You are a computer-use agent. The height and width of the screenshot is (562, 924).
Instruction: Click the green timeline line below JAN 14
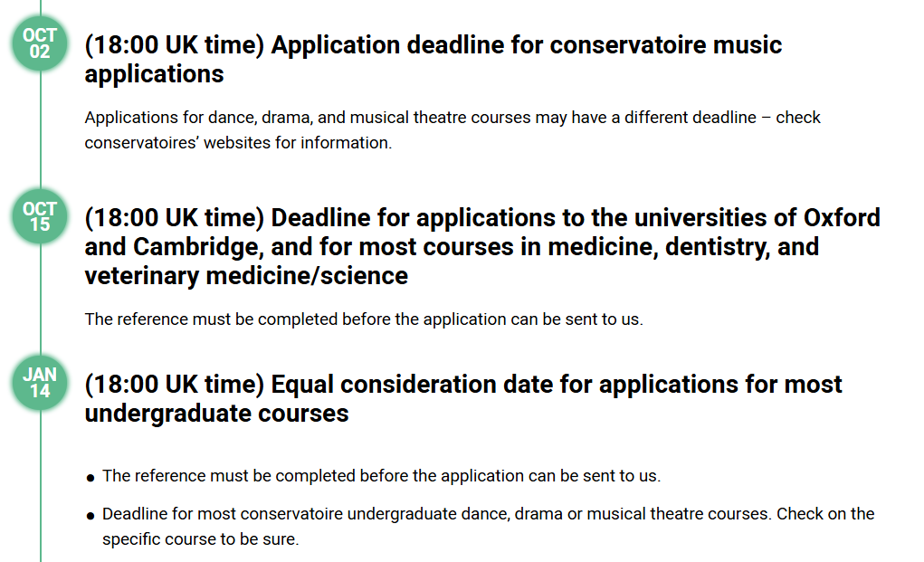tap(41, 486)
